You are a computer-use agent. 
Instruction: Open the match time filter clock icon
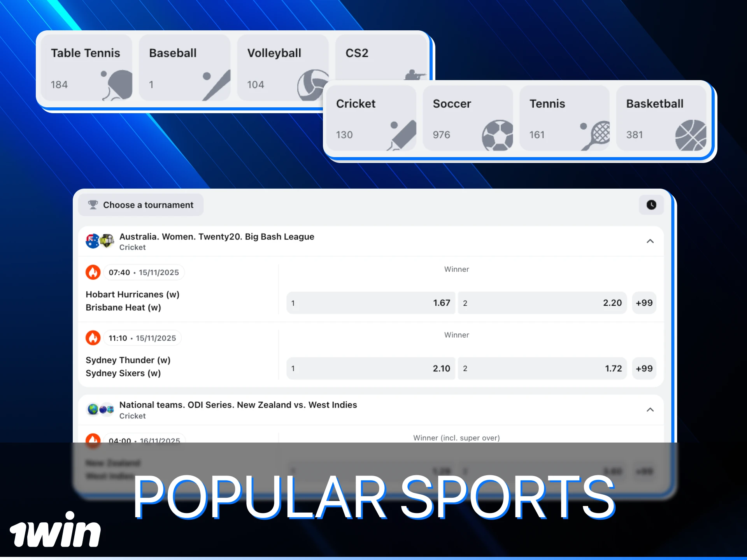point(651,205)
